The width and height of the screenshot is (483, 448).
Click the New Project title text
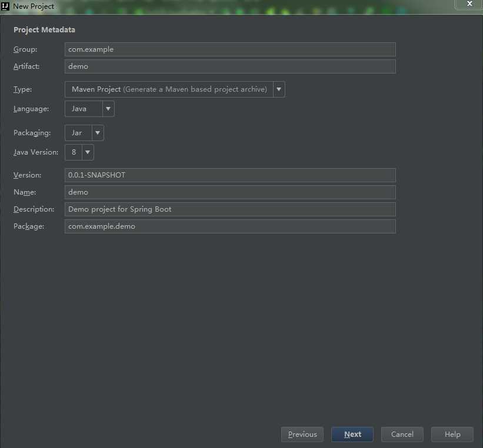tap(34, 6)
